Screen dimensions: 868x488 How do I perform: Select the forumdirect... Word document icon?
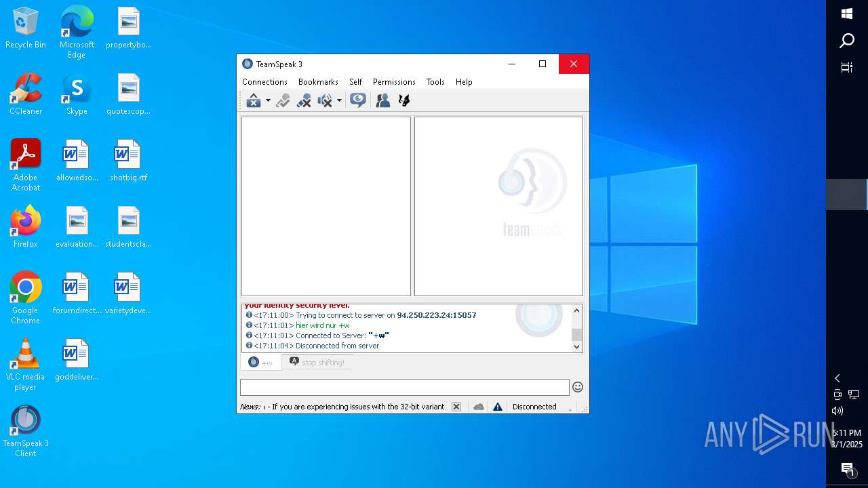(x=77, y=293)
